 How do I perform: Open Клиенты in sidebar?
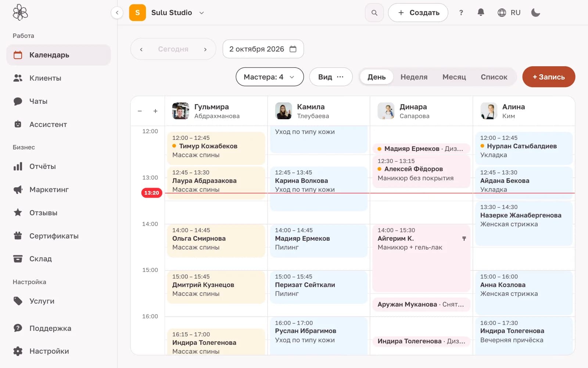(x=58, y=78)
